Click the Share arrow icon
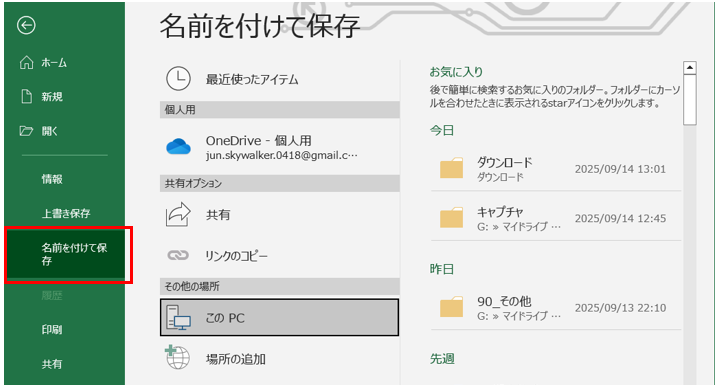This screenshot has width=718, height=387. pos(178,214)
